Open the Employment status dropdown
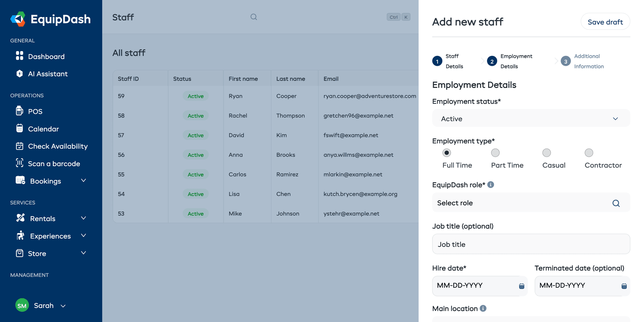Viewport: 644px width, 322px height. [x=531, y=118]
